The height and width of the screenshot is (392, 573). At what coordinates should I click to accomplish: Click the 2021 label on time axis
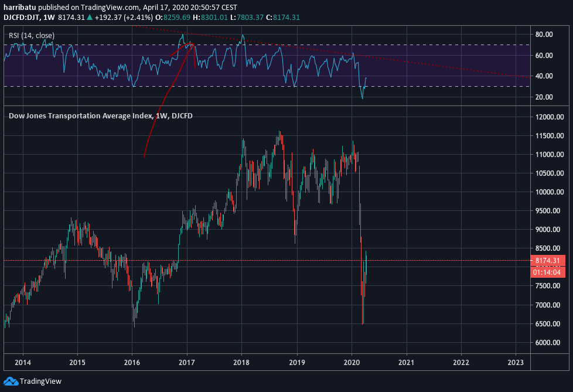[407, 362]
